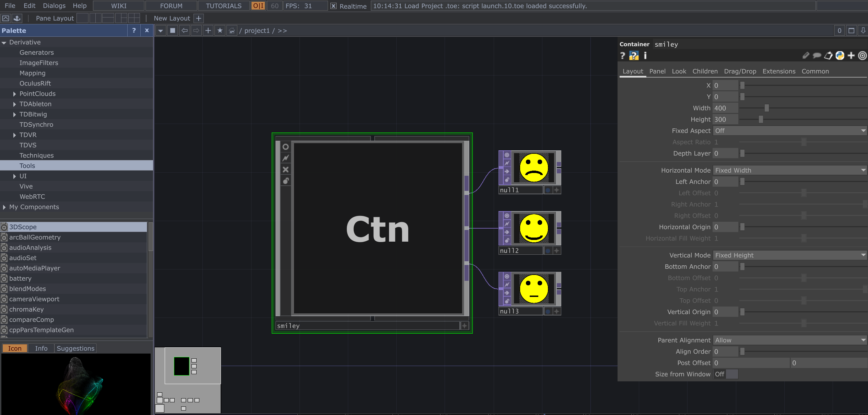Switch to the Look parameter tab
This screenshot has height=415, width=868.
click(x=679, y=71)
